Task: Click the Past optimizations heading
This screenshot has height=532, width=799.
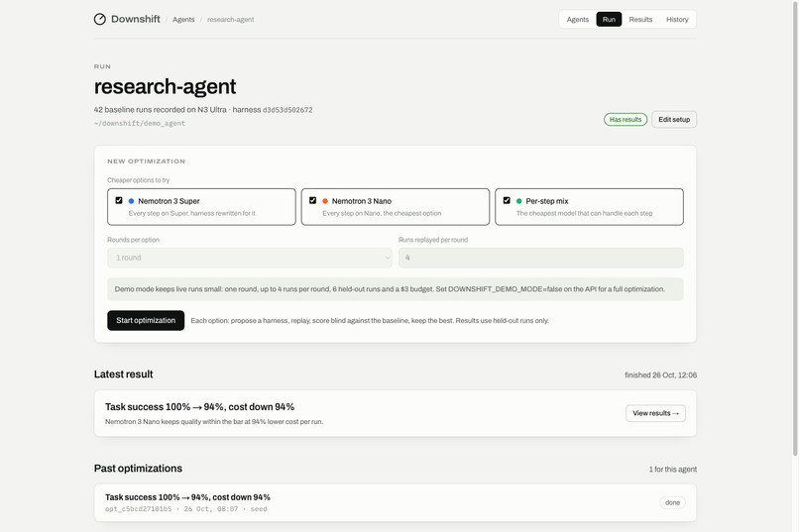Action: (138, 469)
